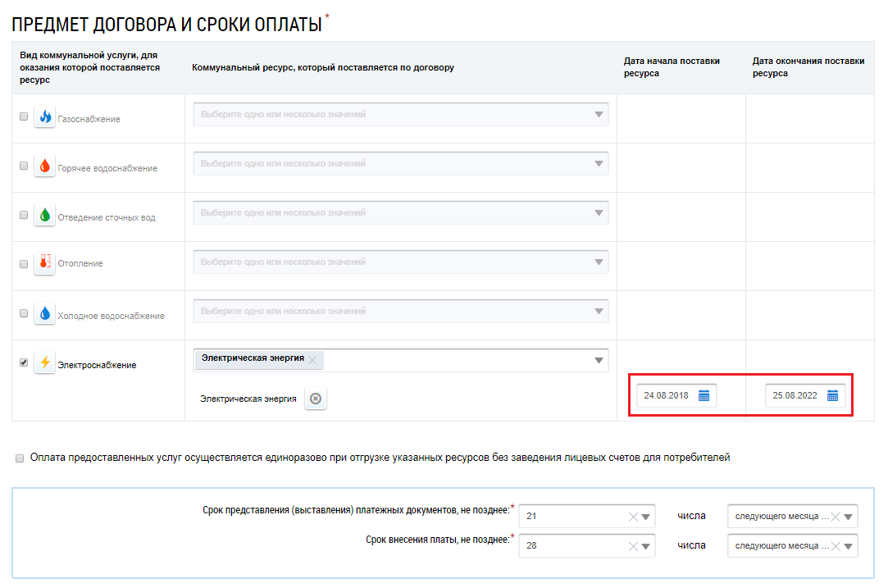This screenshot has height=588, width=888.
Task: Open calendar for supply start date
Action: point(704,396)
